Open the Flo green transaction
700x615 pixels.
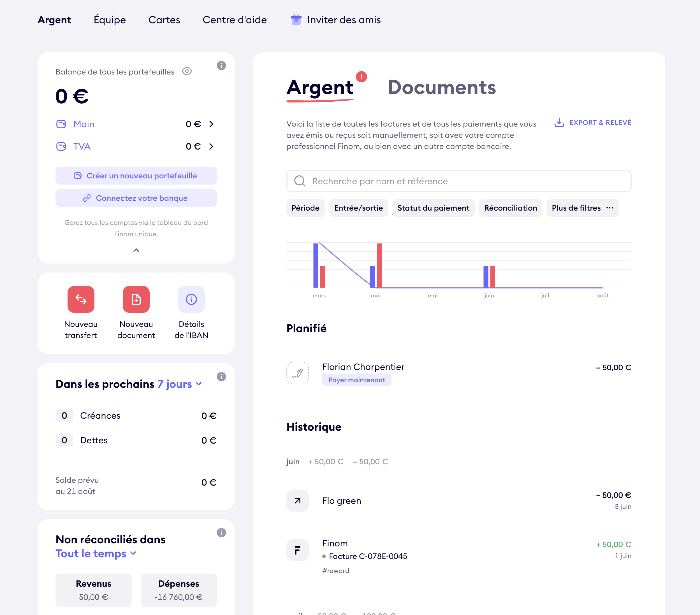click(x=458, y=501)
